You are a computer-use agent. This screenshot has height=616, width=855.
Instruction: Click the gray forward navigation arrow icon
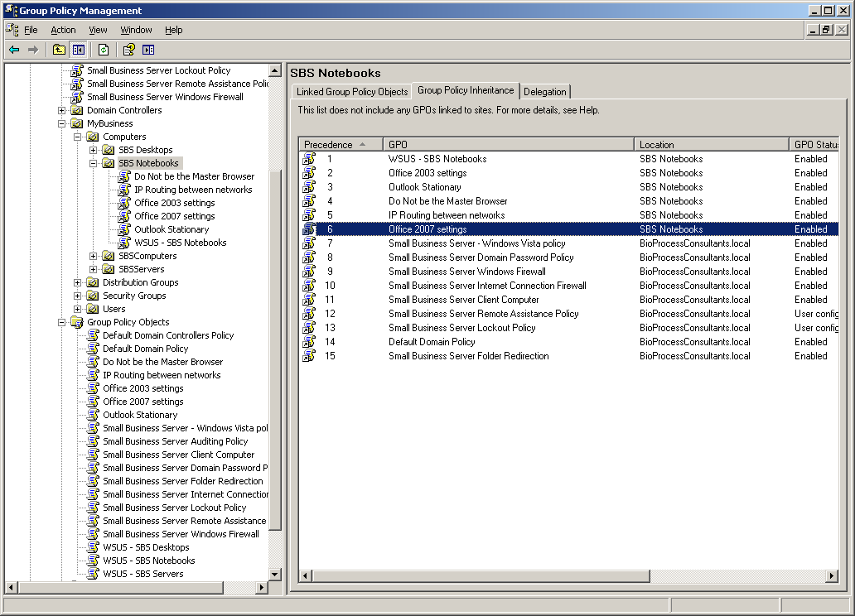click(x=33, y=49)
